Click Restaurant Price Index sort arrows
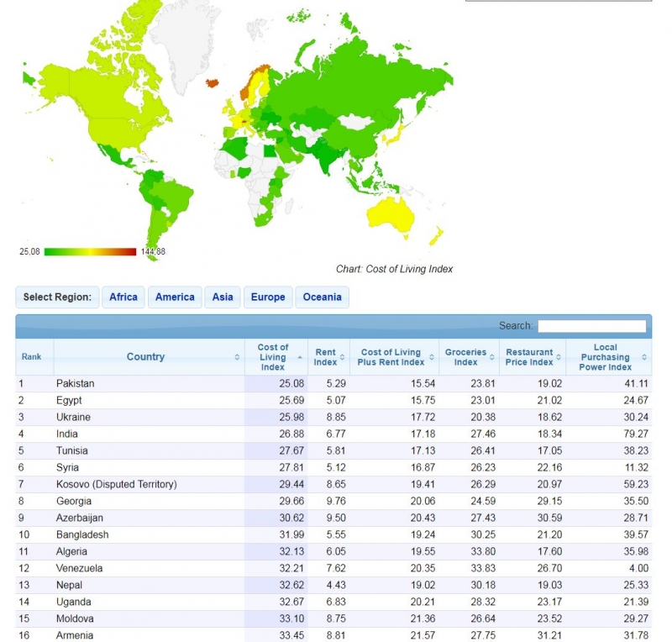672x642 pixels. (x=560, y=357)
